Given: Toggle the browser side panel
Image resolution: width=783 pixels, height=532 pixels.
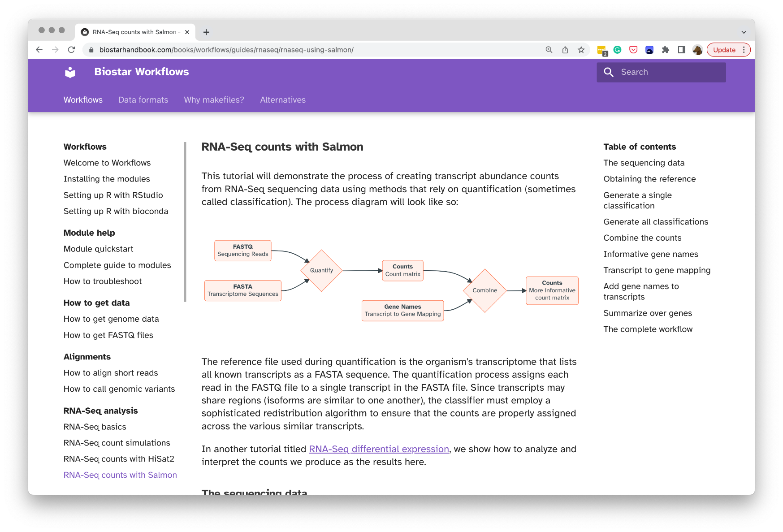Looking at the screenshot, I should 681,50.
